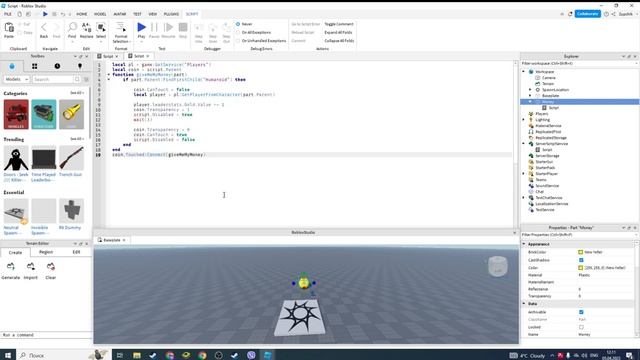The width and height of the screenshot is (640, 360).
Task: Open the Creations icon in Toolbox
Action: [80, 66]
